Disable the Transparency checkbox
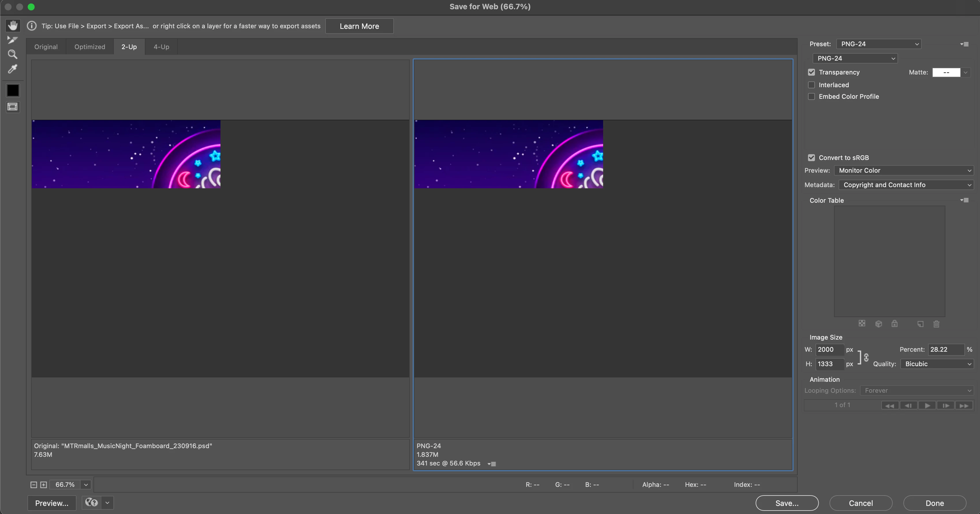980x514 pixels. click(811, 72)
